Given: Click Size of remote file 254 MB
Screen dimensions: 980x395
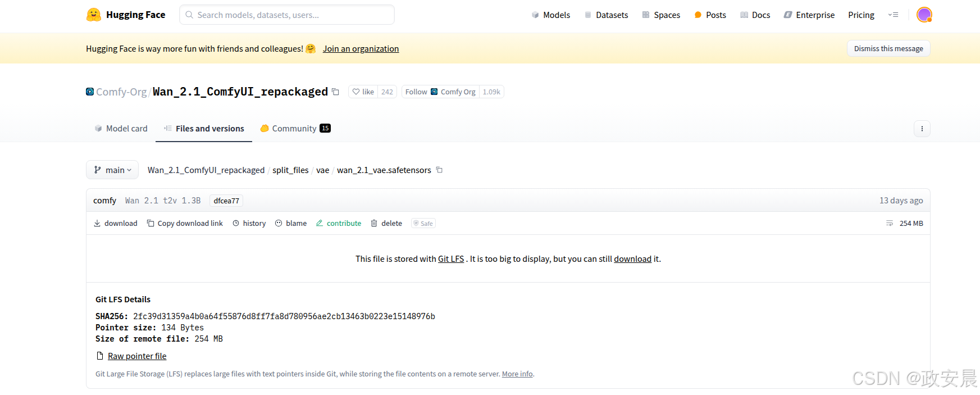Looking at the screenshot, I should point(159,339).
